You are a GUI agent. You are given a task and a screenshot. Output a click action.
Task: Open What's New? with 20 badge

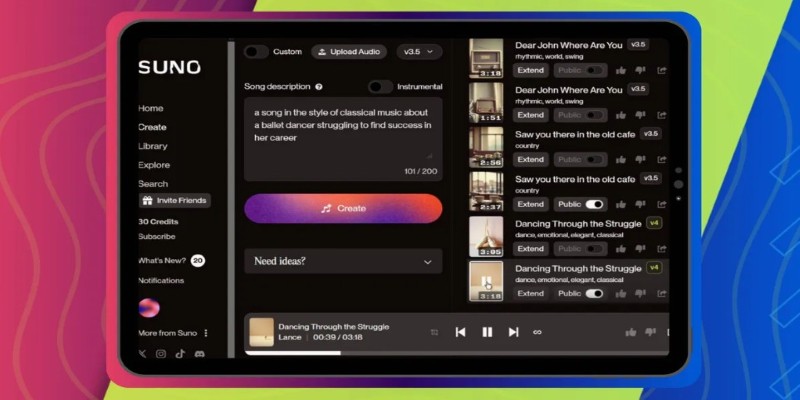(x=171, y=261)
